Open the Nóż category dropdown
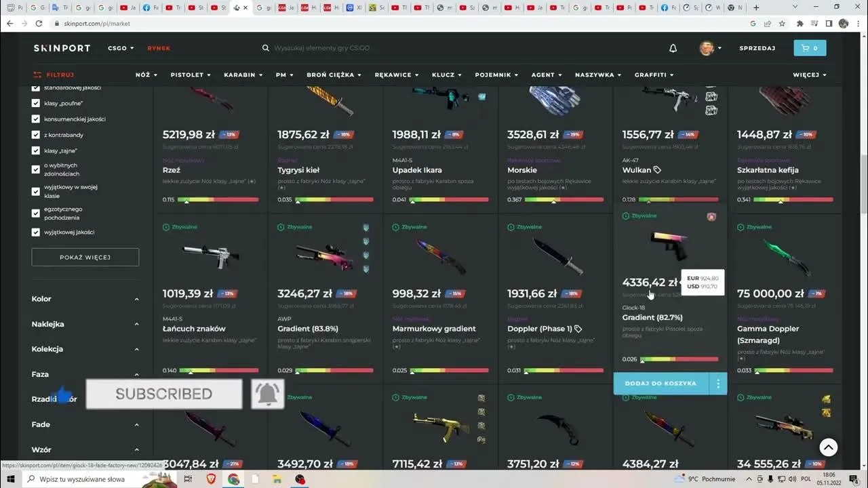 pos(146,75)
